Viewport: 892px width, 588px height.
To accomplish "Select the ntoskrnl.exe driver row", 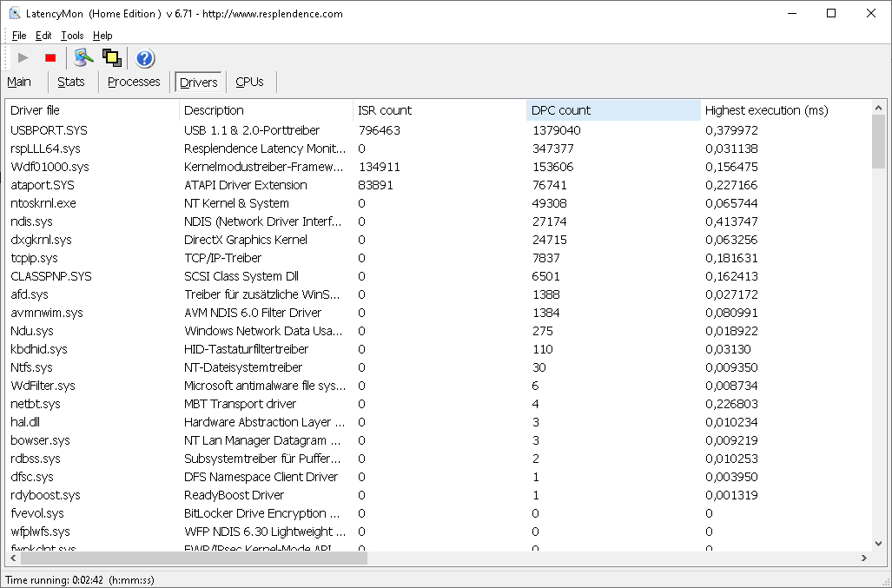I will (x=438, y=203).
